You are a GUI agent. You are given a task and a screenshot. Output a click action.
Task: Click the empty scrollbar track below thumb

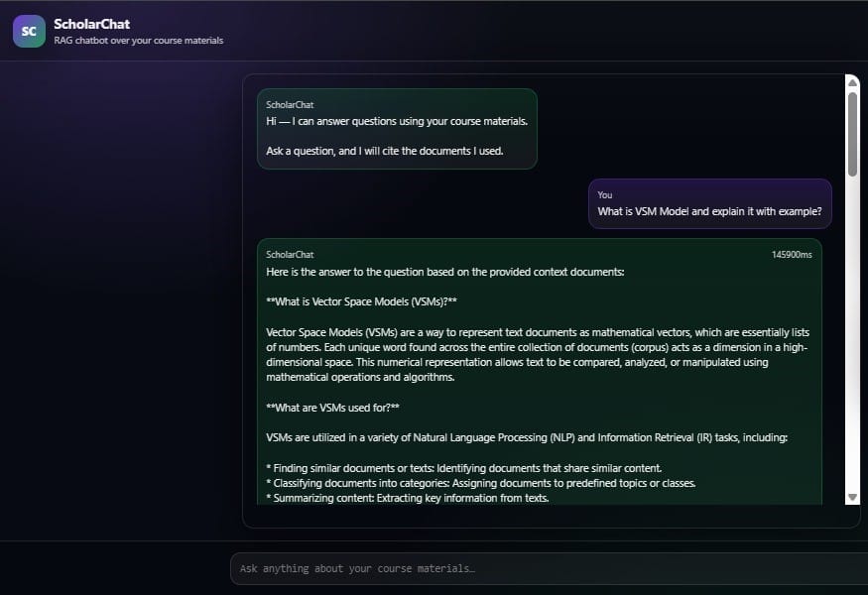(852, 337)
